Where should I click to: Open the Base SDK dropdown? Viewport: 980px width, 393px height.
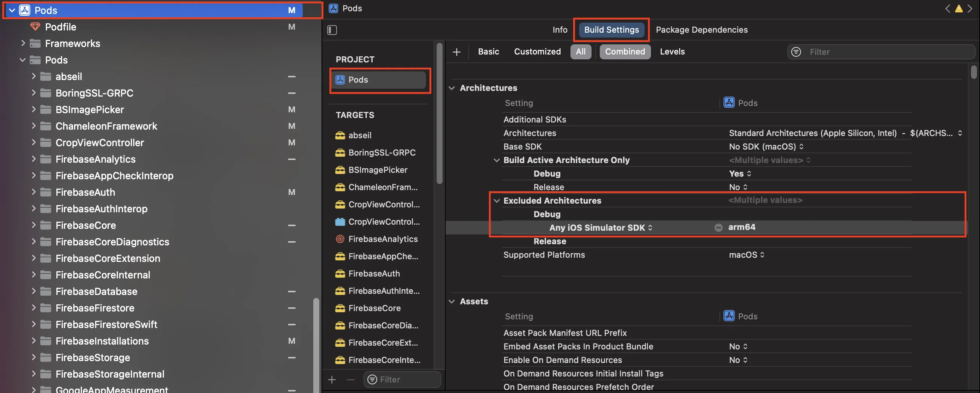(766, 146)
